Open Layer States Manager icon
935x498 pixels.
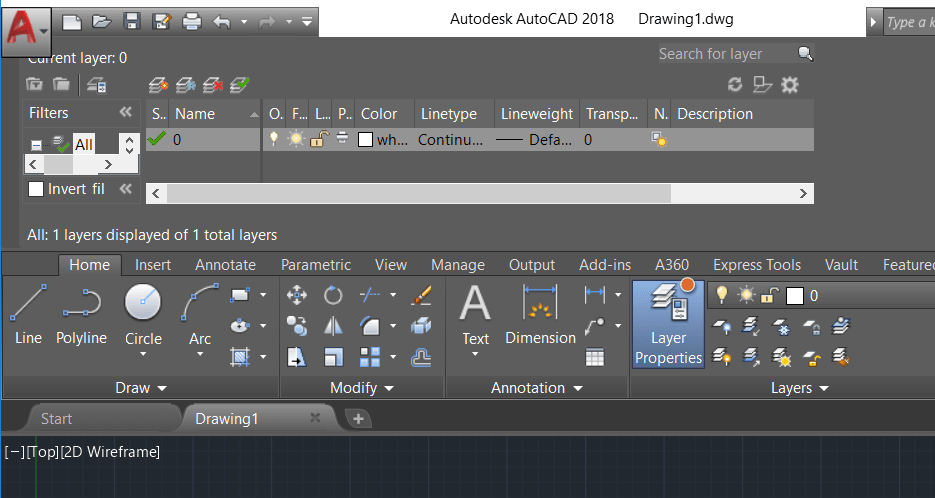[x=97, y=85]
